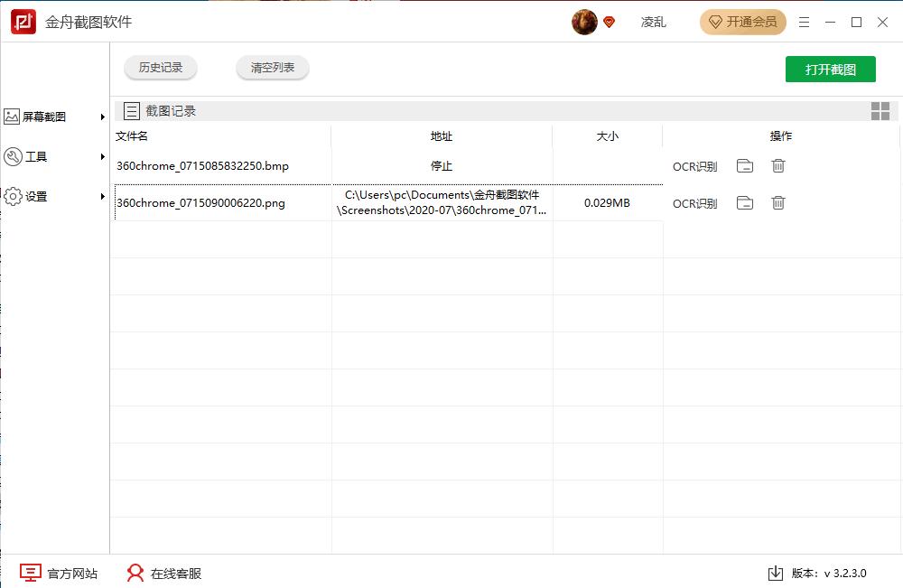
Task: Open folder for 360chrome_0715085832250.bmp
Action: point(745,166)
